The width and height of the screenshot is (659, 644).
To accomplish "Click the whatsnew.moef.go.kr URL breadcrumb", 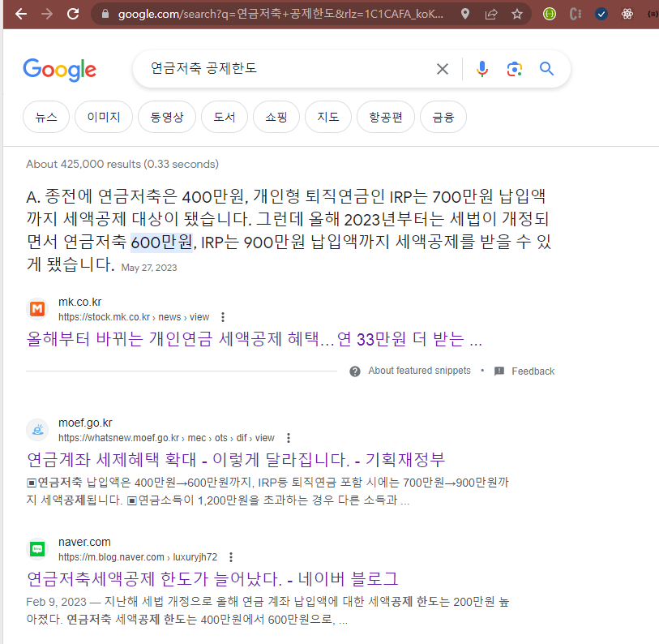I will (x=166, y=438).
